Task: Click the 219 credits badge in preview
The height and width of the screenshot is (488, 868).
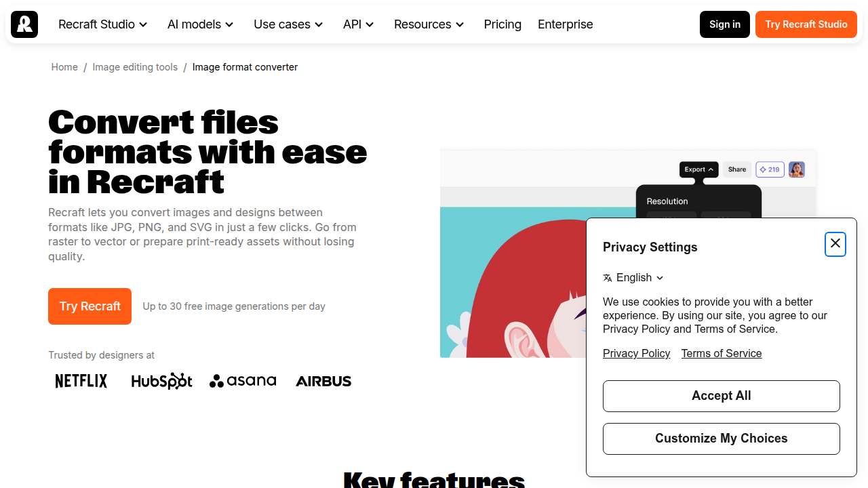Action: [x=770, y=169]
